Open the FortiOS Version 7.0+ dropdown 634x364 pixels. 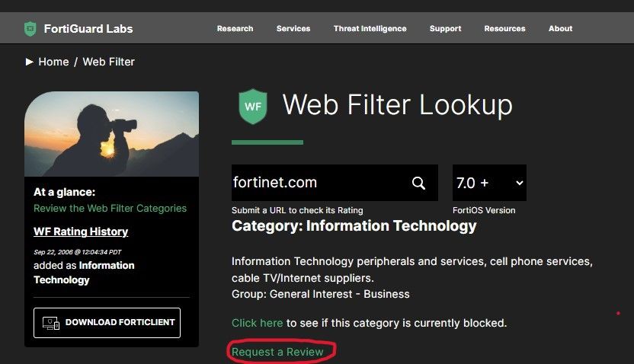(x=489, y=183)
